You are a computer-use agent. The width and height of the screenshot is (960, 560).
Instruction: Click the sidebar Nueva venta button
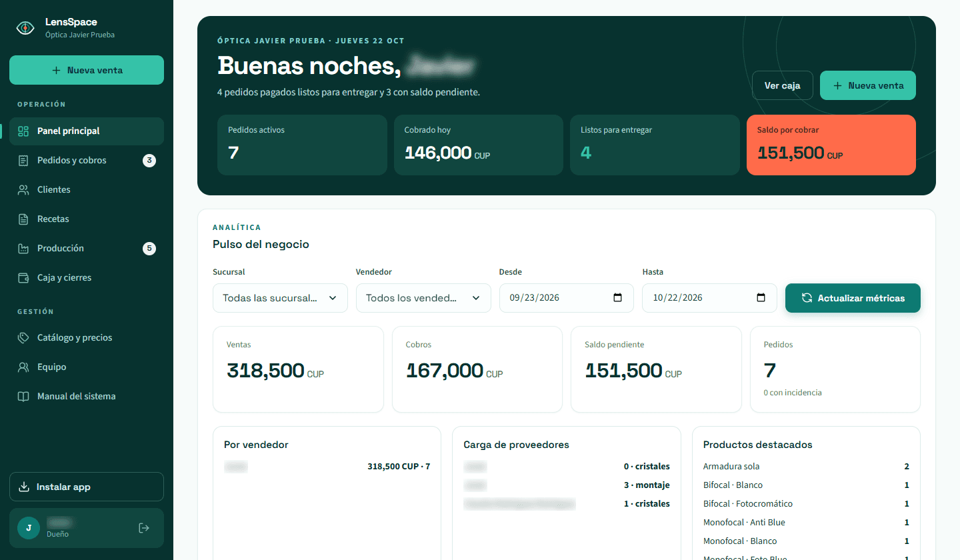point(87,70)
